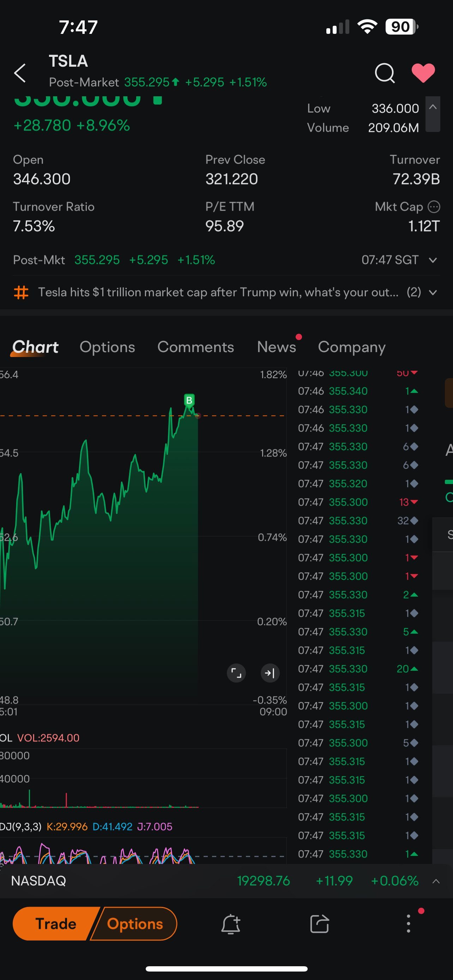
Task: Tap the Volume 209.06M value
Action: pyautogui.click(x=393, y=127)
